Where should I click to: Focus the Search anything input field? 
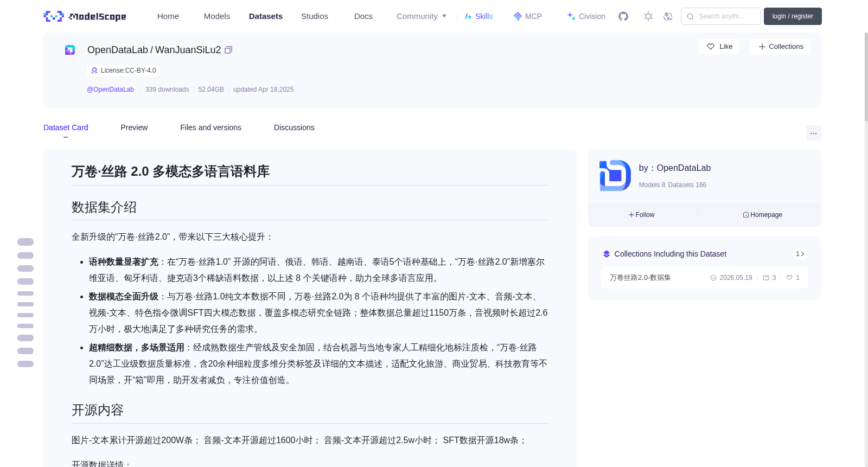tap(721, 16)
